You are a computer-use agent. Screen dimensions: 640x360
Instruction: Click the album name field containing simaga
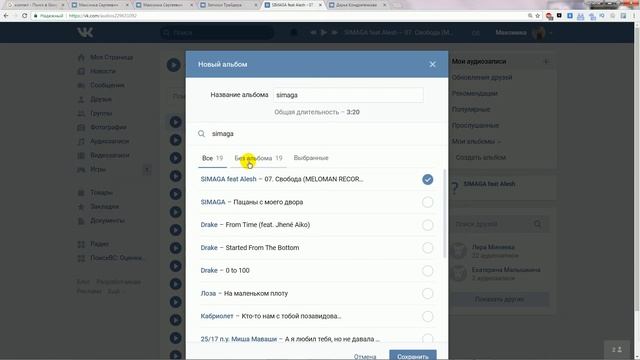(x=348, y=95)
